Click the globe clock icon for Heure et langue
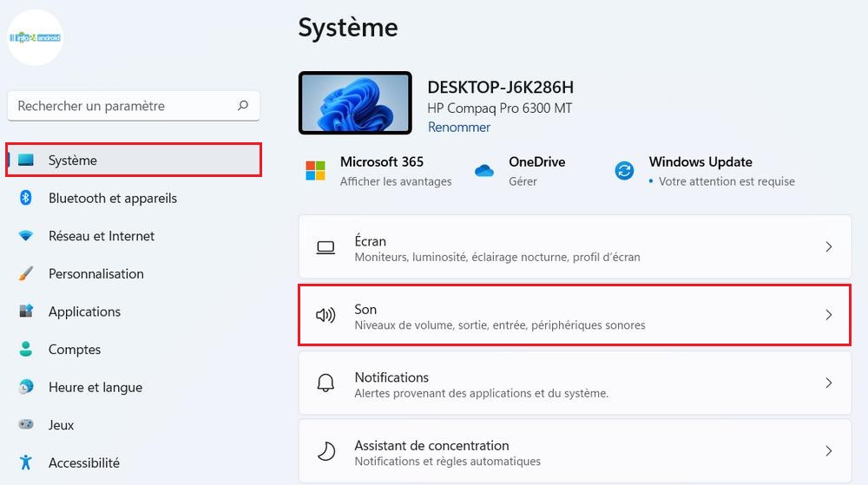Image resolution: width=868 pixels, height=485 pixels. [x=25, y=387]
